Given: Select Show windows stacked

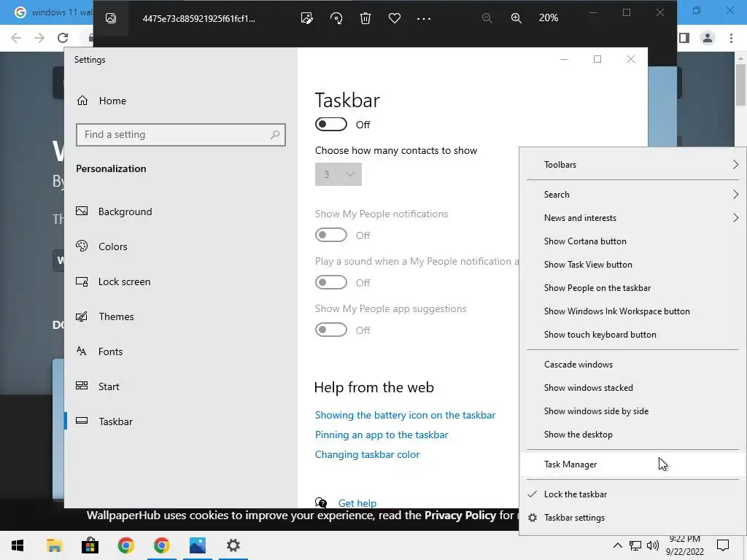Looking at the screenshot, I should pyautogui.click(x=632, y=388).
